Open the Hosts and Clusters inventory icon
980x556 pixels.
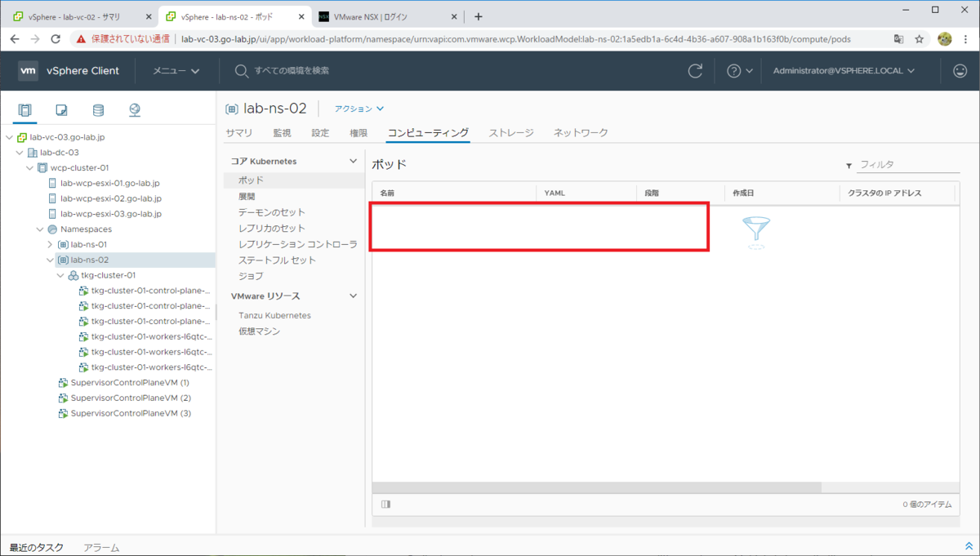[x=24, y=110]
